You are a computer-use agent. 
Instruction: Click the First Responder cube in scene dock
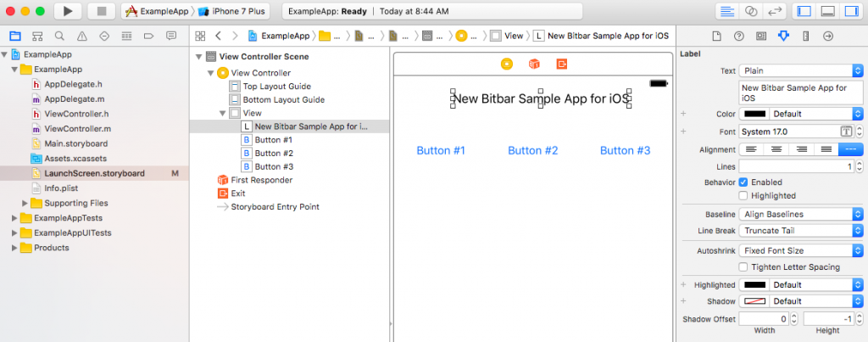(x=534, y=64)
